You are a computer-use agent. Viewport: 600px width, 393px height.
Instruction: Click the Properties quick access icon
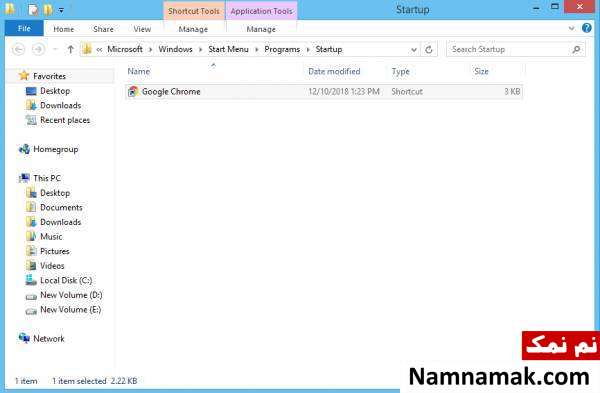pyautogui.click(x=33, y=10)
